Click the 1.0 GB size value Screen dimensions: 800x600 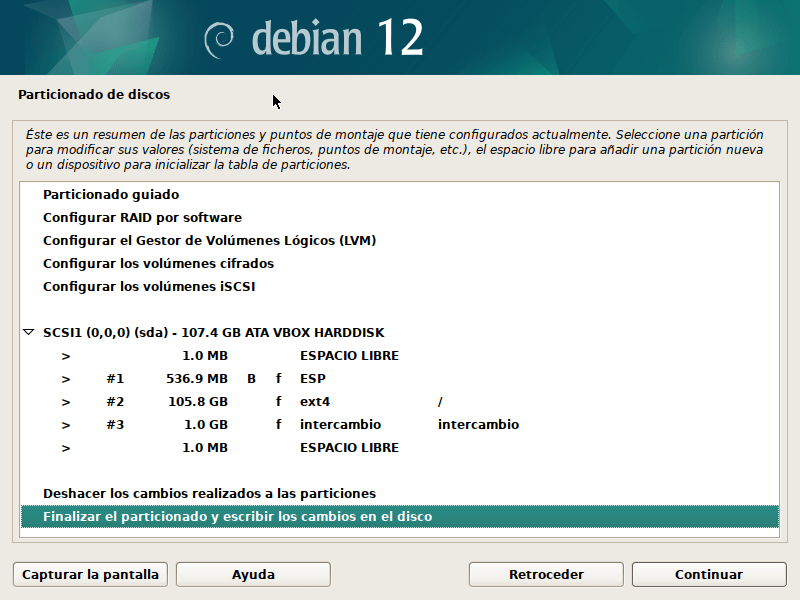(x=206, y=424)
